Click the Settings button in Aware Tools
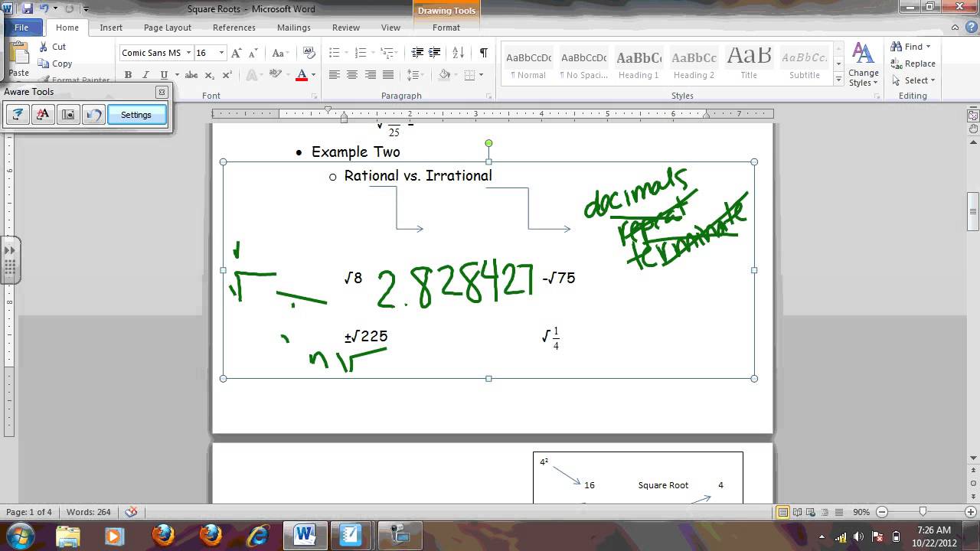This screenshot has width=980, height=551. pos(136,115)
